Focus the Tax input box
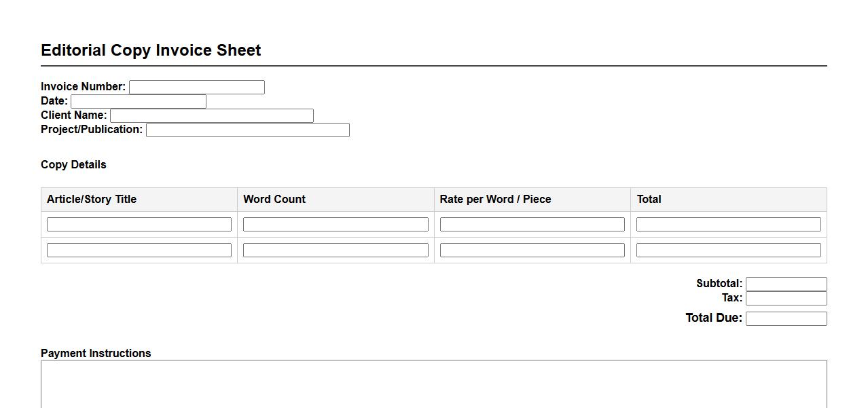 click(786, 298)
